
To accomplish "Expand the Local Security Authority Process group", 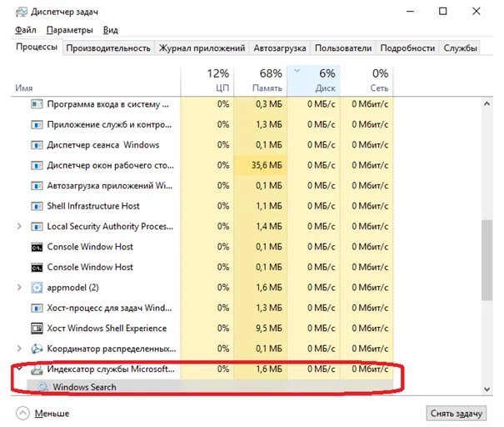I will (19, 226).
